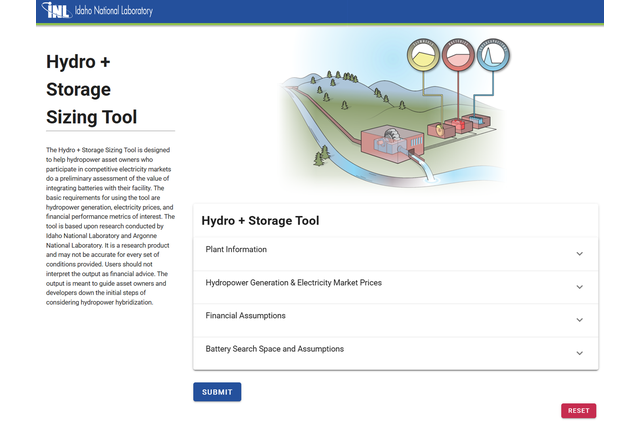Image resolution: width=640 pixels, height=426 pixels.
Task: Click the red circular chart icon
Action: point(458,55)
